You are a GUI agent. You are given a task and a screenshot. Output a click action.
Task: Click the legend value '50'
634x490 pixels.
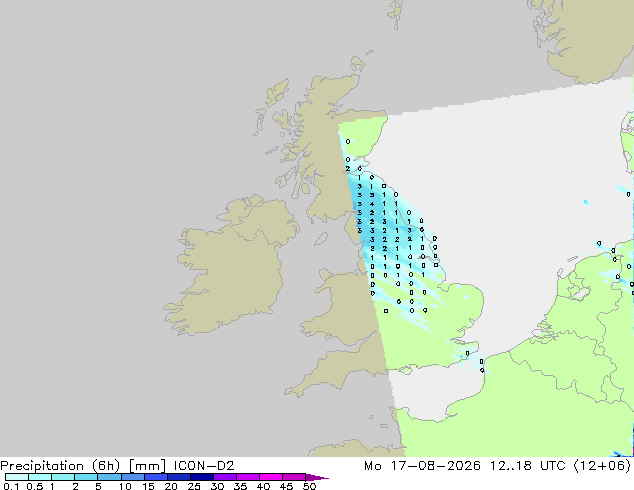pyautogui.click(x=310, y=486)
